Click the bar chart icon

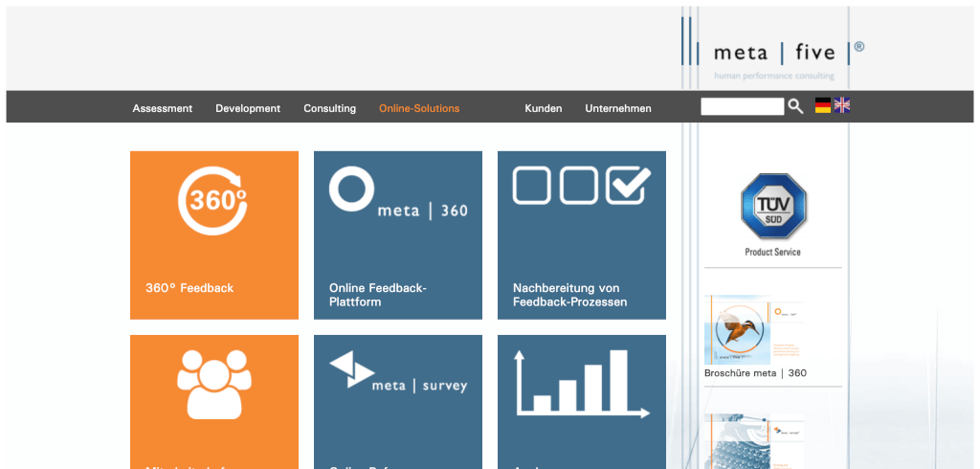tap(582, 383)
